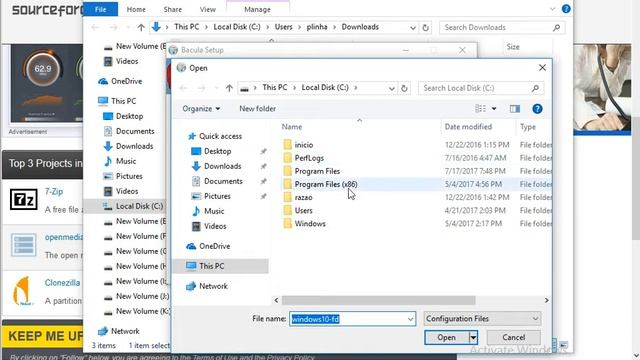Refresh the Local Disk (C:) listing in Open dialog
The height and width of the screenshot is (360, 640).
[x=404, y=88]
